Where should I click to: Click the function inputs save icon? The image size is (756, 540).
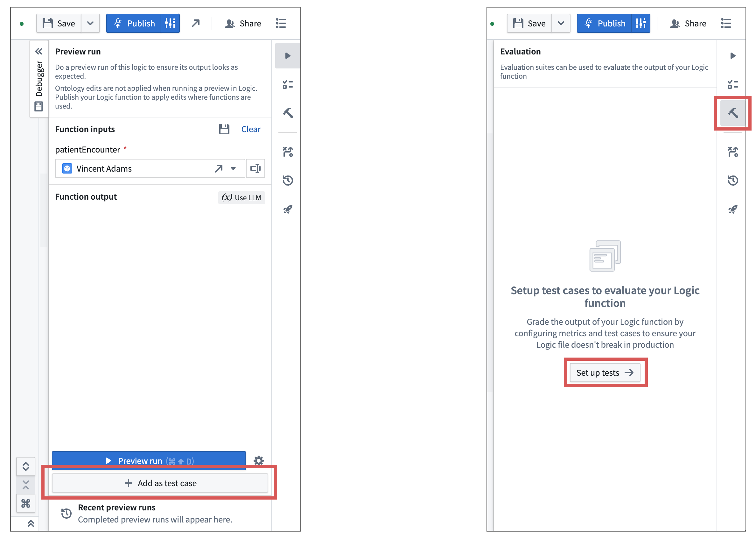[x=224, y=129]
